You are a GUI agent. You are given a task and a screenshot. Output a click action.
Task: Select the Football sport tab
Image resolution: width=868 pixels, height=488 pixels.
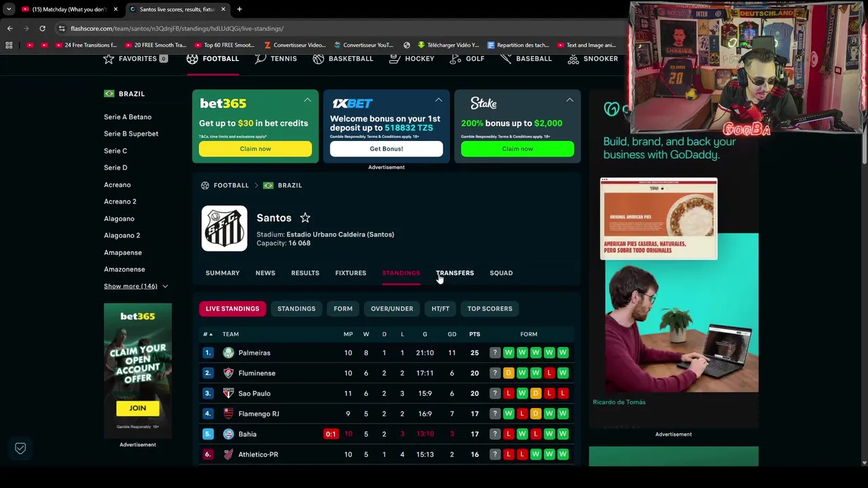click(213, 59)
